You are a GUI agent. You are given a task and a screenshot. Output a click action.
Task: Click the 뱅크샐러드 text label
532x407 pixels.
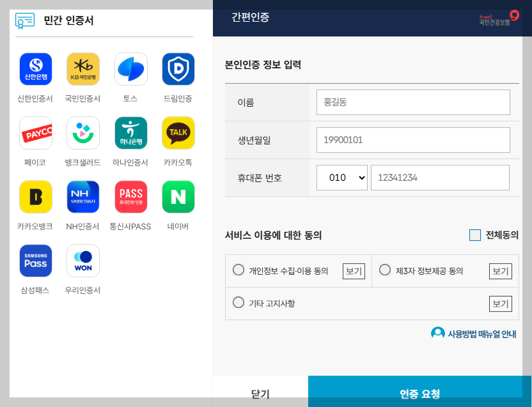click(x=82, y=162)
